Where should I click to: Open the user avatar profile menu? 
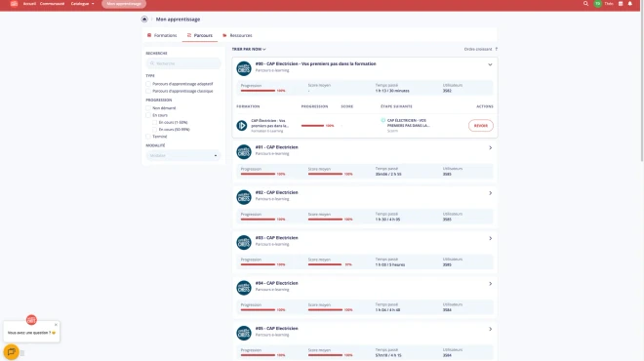pyautogui.click(x=597, y=4)
